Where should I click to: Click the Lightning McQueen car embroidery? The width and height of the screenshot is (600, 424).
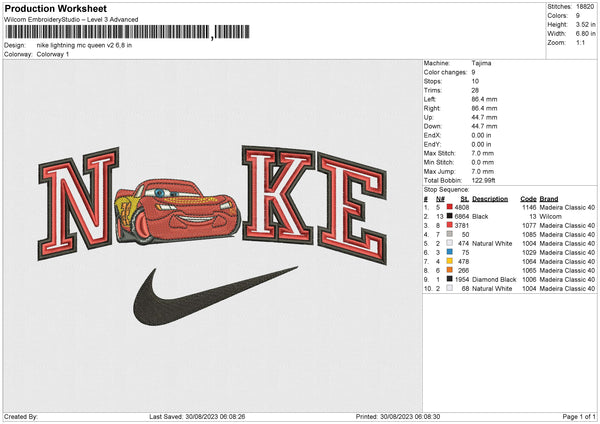178,211
